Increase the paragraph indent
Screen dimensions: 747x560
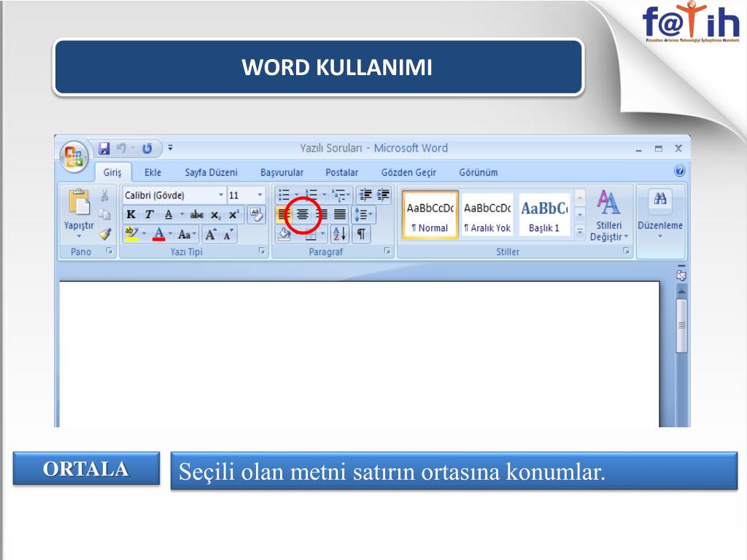(383, 195)
